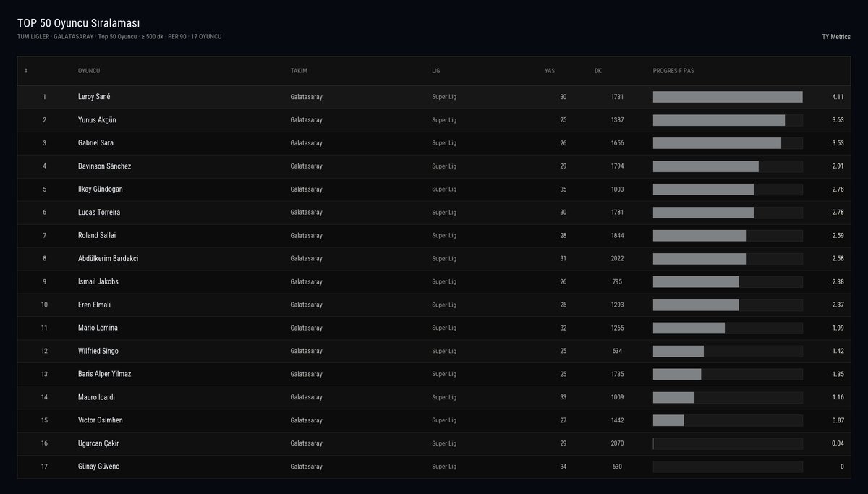Click minutes value 1731
Screen dimensions: 868x494
click(617, 97)
